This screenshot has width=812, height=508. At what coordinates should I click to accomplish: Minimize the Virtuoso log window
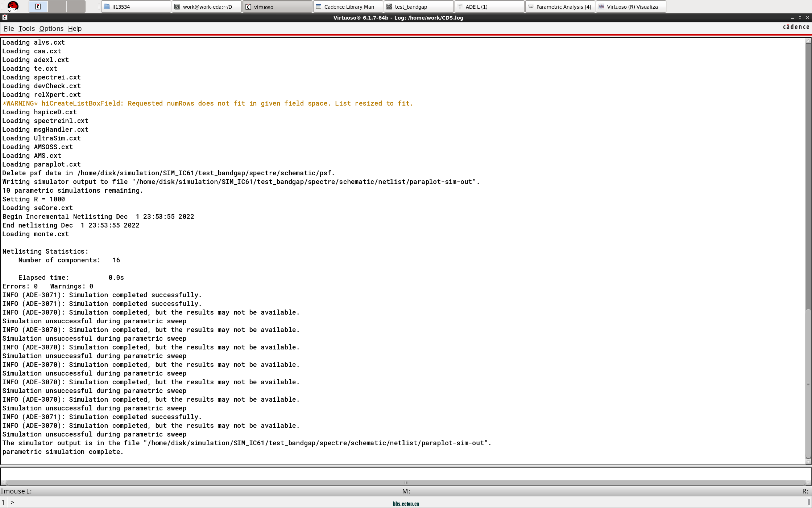(x=792, y=18)
